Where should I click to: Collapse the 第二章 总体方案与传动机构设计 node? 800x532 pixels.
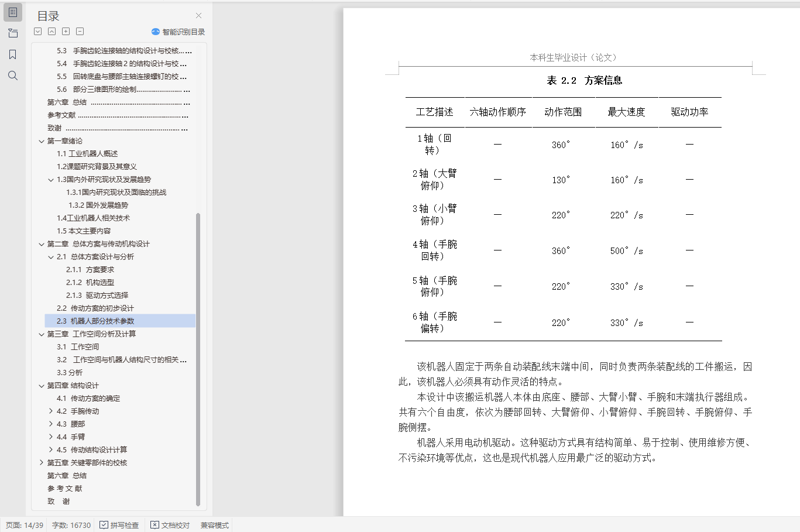42,244
